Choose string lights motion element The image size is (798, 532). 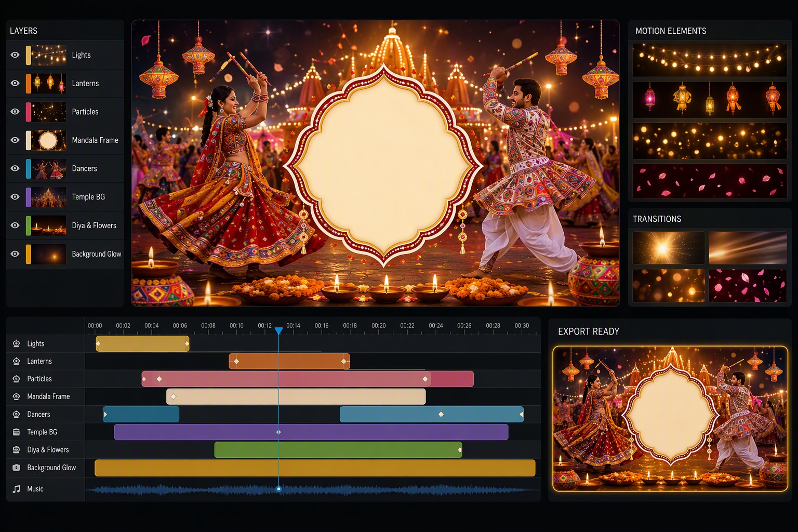[x=710, y=60]
